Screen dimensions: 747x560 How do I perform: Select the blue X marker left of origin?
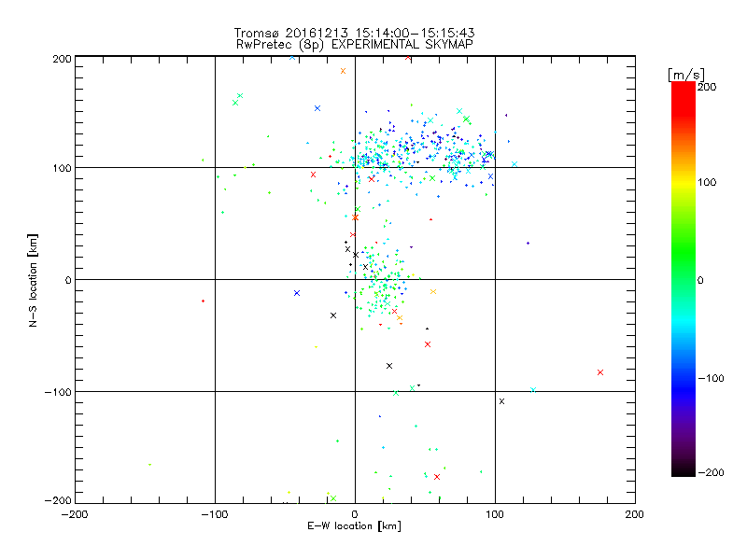point(297,293)
